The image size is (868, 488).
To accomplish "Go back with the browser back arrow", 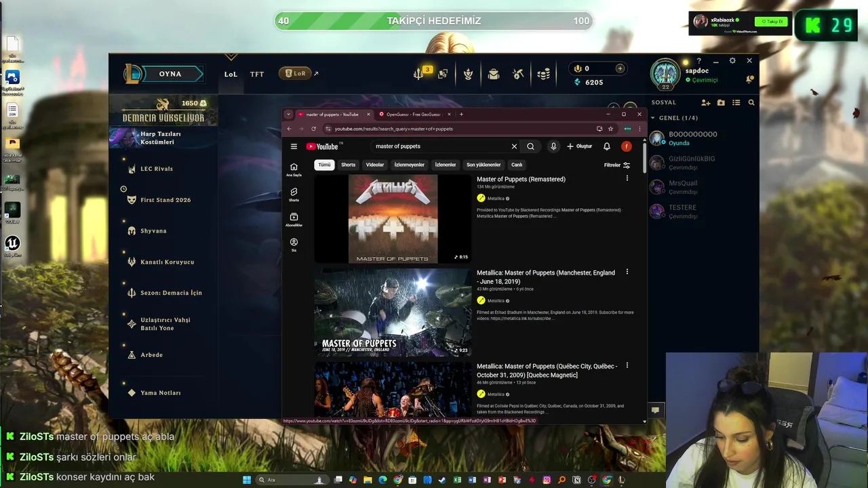I will tap(290, 129).
